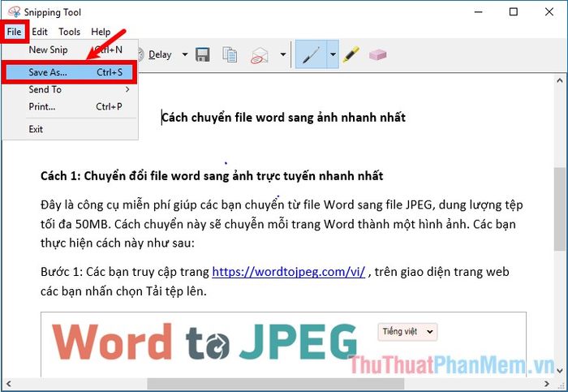Image resolution: width=568 pixels, height=392 pixels.
Task: Choose New Snip in the File menu
Action: coord(49,50)
